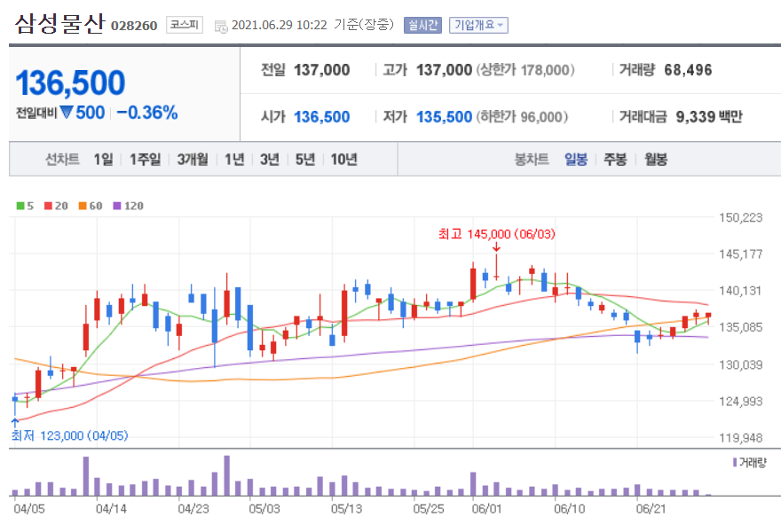This screenshot has height=532, width=781.
Task: Click the 삼성물산 stock name heading
Action: (59, 23)
